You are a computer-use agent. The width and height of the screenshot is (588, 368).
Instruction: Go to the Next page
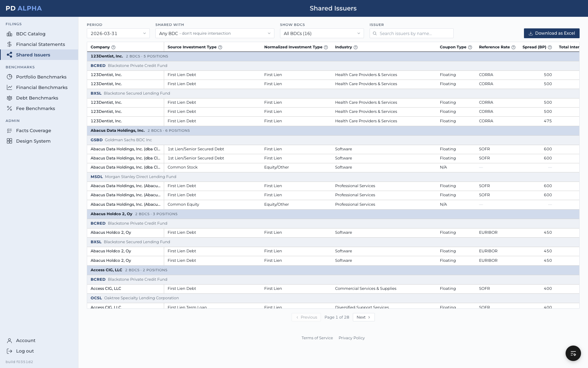pyautogui.click(x=364, y=318)
